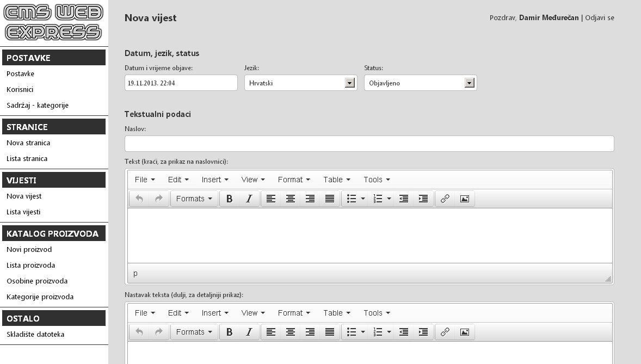Open the Table menu in the first editor
Image resolution: width=641 pixels, height=364 pixels.
coord(336,179)
